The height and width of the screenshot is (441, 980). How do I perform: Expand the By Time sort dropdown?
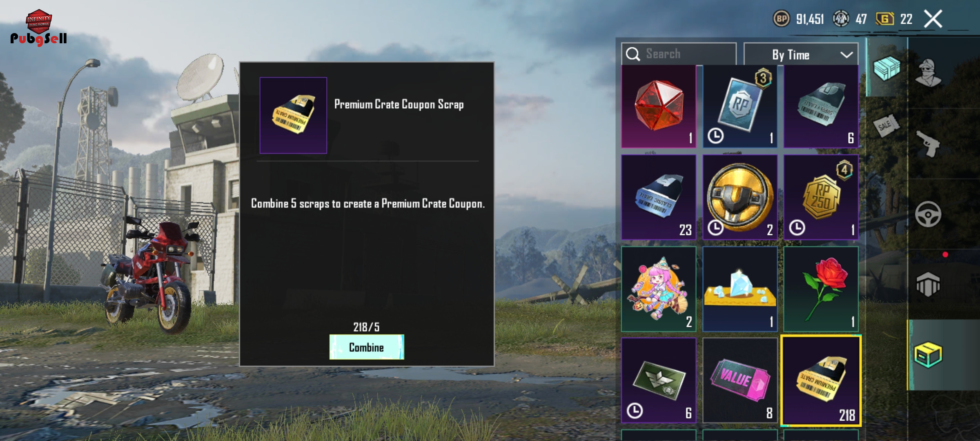click(801, 54)
